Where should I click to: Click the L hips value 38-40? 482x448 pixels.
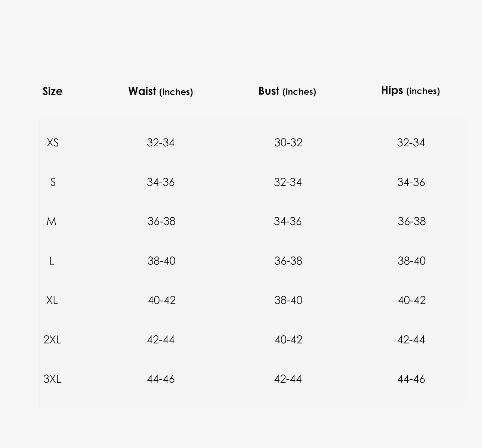tap(412, 261)
